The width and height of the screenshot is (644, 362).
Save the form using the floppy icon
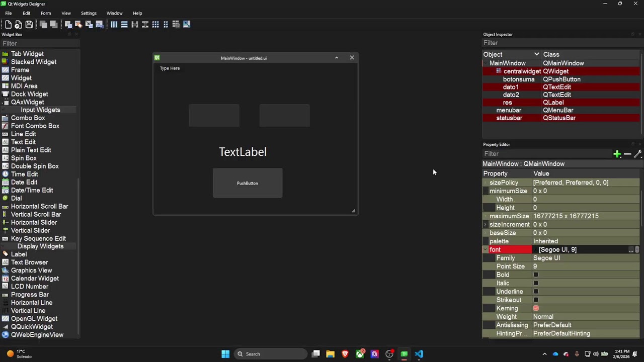point(29,24)
